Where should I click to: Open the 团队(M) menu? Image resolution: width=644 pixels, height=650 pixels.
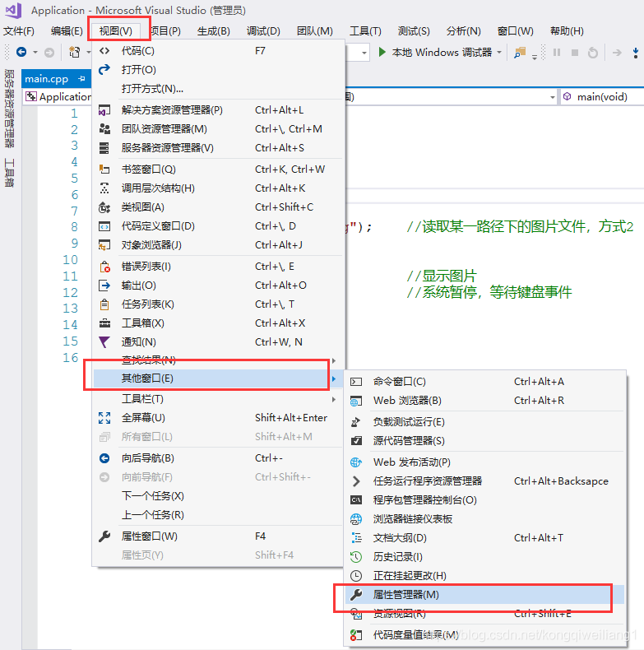[314, 31]
